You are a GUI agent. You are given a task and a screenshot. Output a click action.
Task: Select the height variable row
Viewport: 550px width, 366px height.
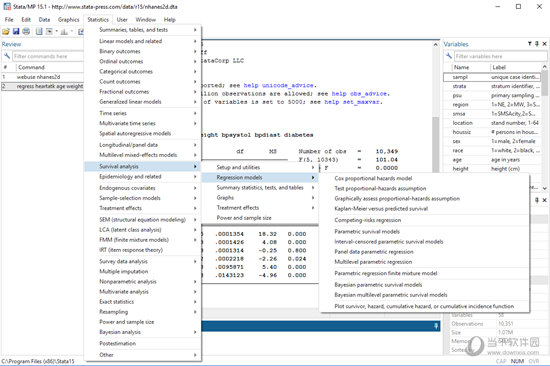492,169
